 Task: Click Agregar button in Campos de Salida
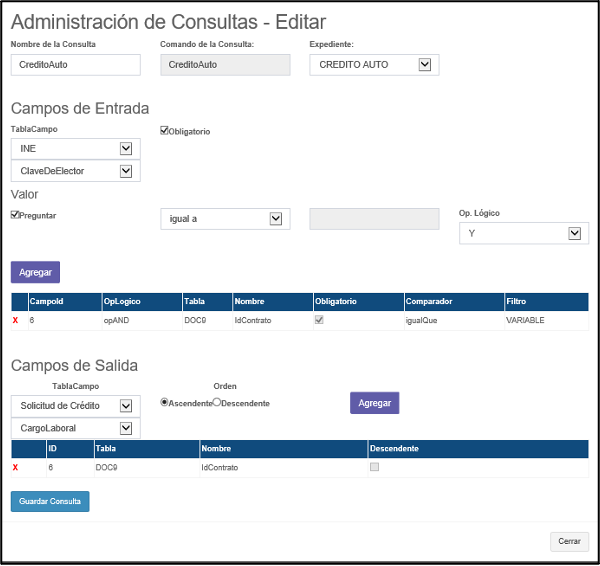tap(374, 402)
